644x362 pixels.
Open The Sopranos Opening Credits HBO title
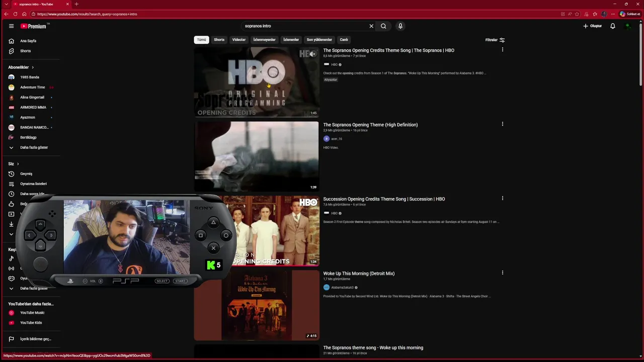pos(388,50)
